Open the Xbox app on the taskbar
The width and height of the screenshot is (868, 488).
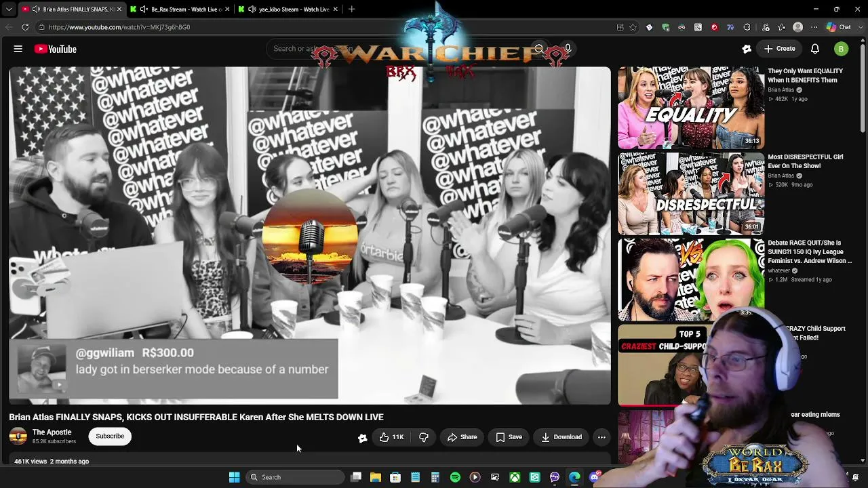[x=515, y=477]
